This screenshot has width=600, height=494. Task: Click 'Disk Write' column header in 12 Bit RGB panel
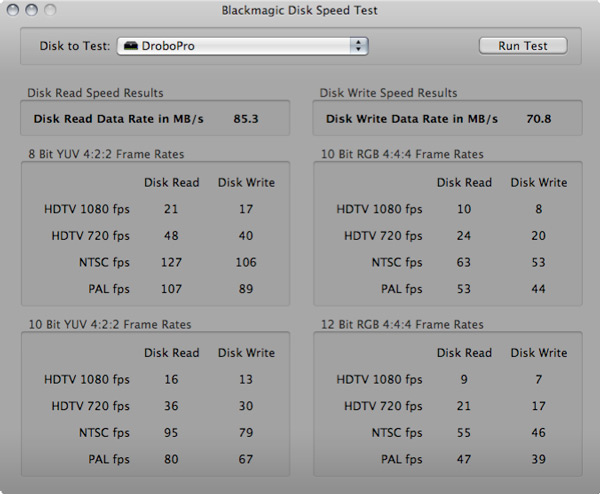[x=539, y=353]
